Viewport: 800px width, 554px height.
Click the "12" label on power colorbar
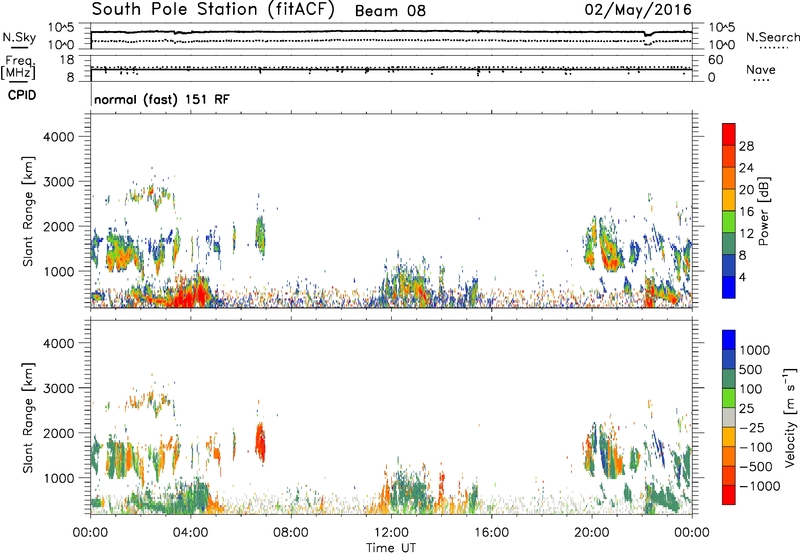click(x=746, y=234)
